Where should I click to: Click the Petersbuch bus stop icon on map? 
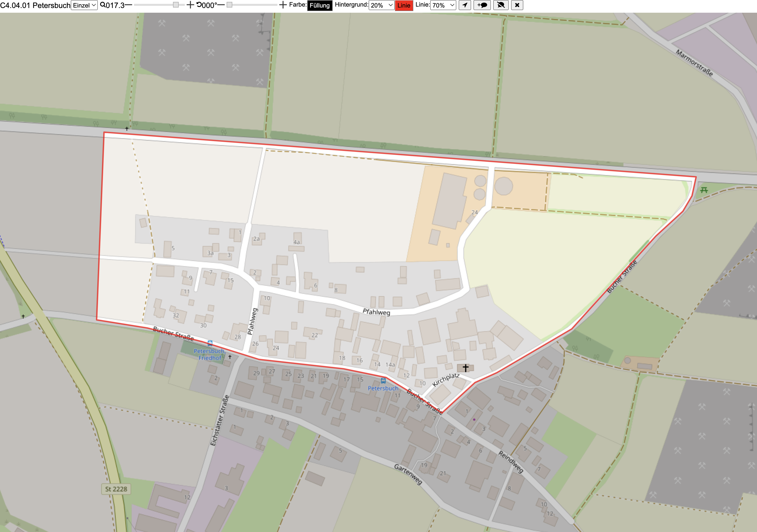click(x=383, y=381)
